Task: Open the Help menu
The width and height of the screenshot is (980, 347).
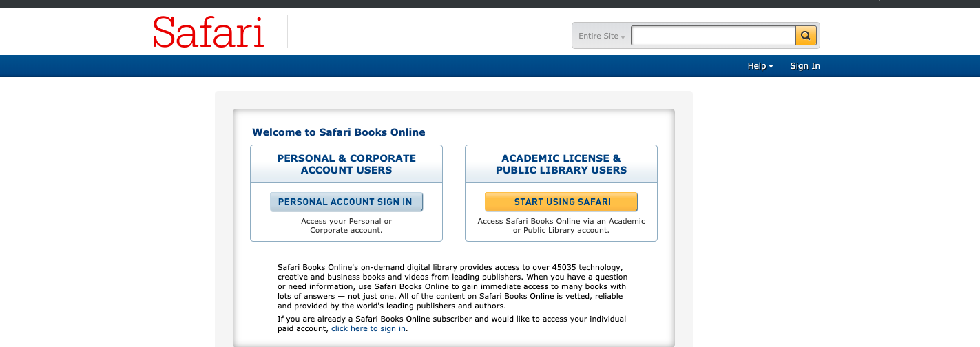Action: [x=757, y=66]
